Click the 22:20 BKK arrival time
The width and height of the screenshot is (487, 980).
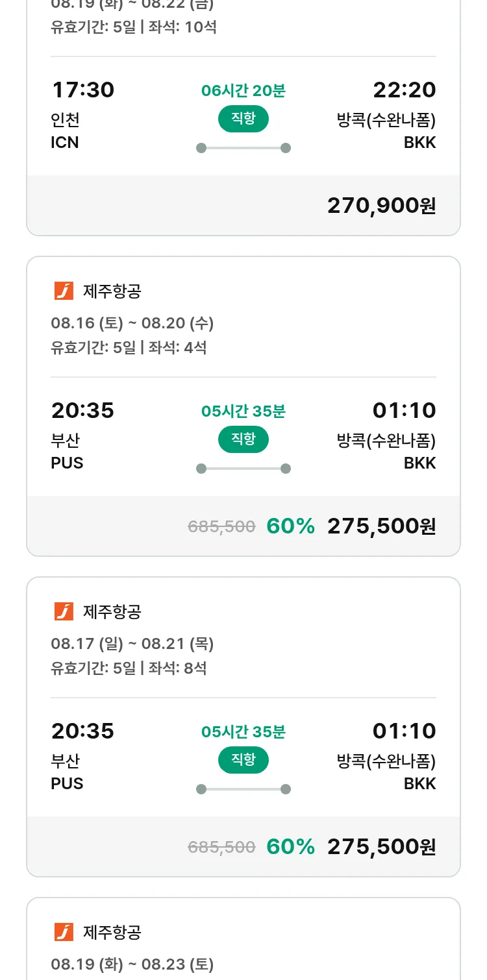coord(404,90)
